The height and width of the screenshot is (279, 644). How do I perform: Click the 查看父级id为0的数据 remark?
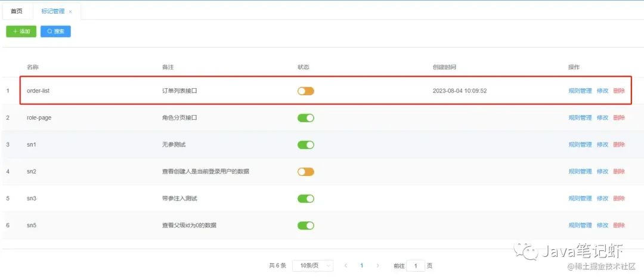click(x=189, y=225)
